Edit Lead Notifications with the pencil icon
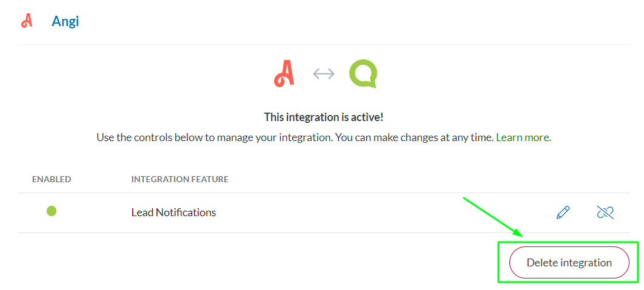 coord(563,213)
